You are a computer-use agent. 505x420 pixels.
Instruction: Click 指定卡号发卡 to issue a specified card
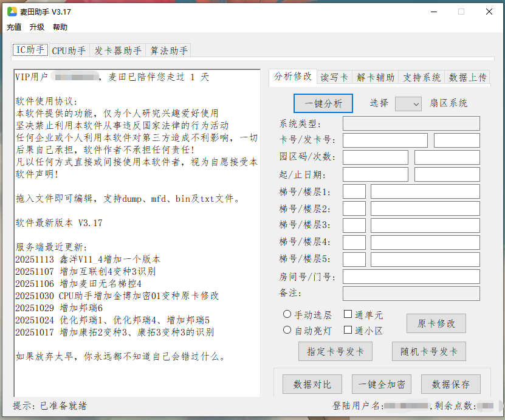tap(335, 351)
